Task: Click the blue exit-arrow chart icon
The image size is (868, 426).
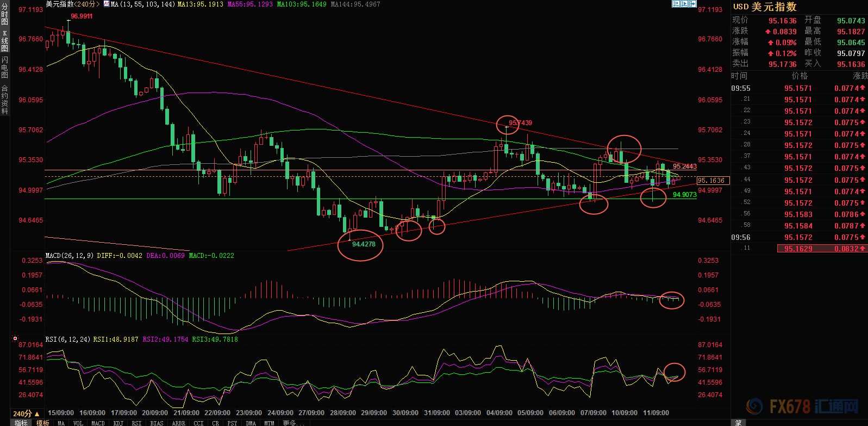Action: [692, 4]
